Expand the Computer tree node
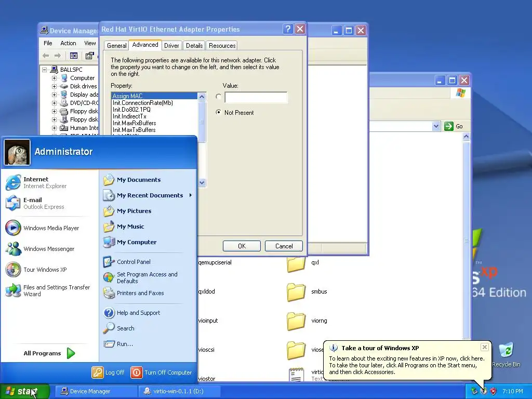 [54, 78]
